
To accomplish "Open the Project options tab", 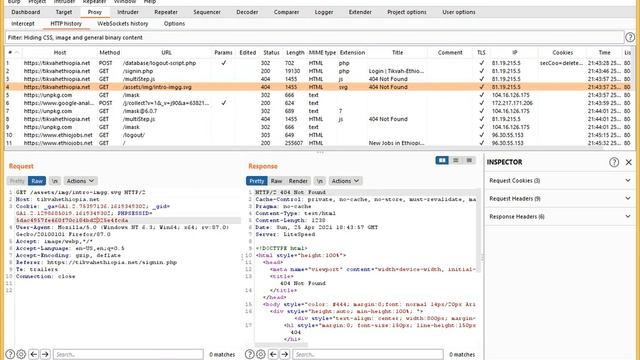I will (x=407, y=12).
